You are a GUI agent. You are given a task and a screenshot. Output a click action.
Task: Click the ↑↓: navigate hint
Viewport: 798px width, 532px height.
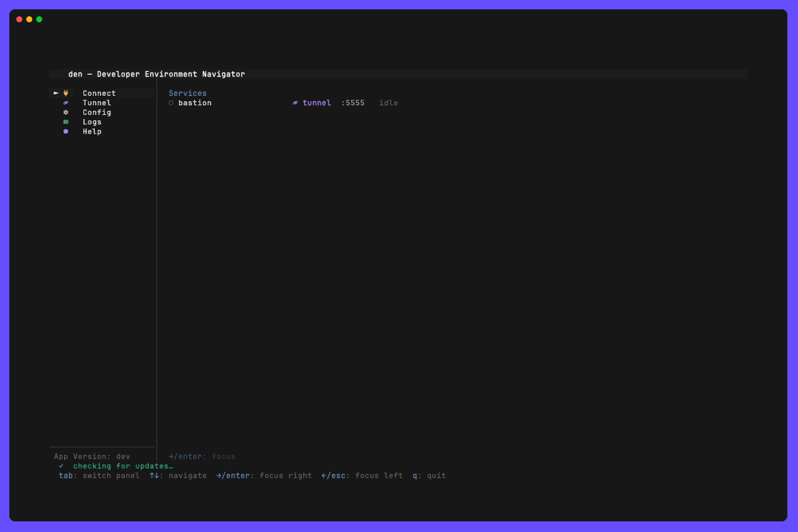(x=178, y=476)
